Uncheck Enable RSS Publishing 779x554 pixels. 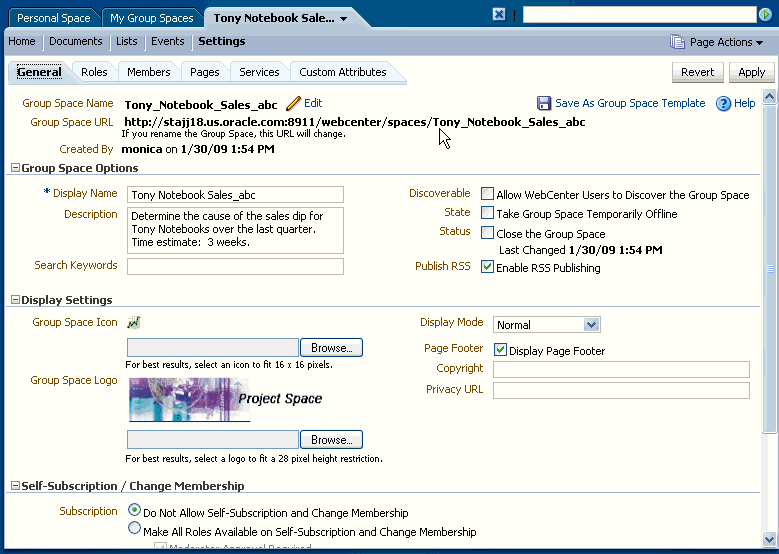pyautogui.click(x=487, y=267)
